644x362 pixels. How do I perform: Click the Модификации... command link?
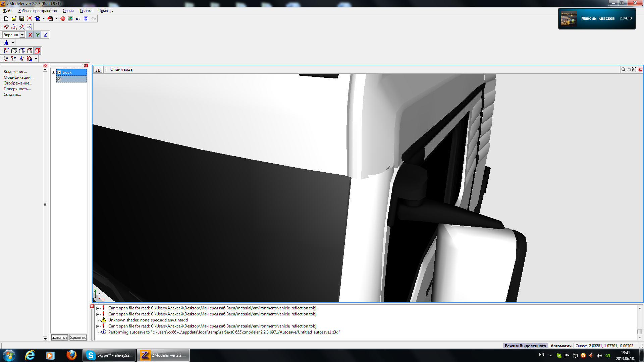[18, 77]
